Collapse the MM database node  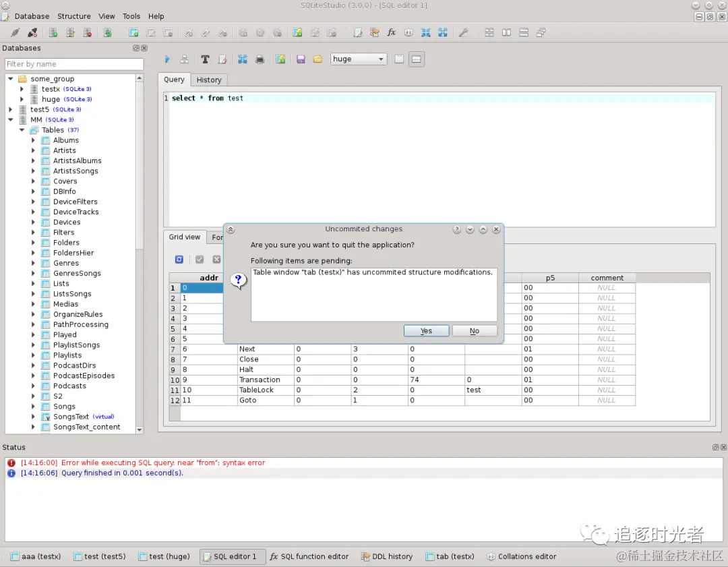coord(10,119)
